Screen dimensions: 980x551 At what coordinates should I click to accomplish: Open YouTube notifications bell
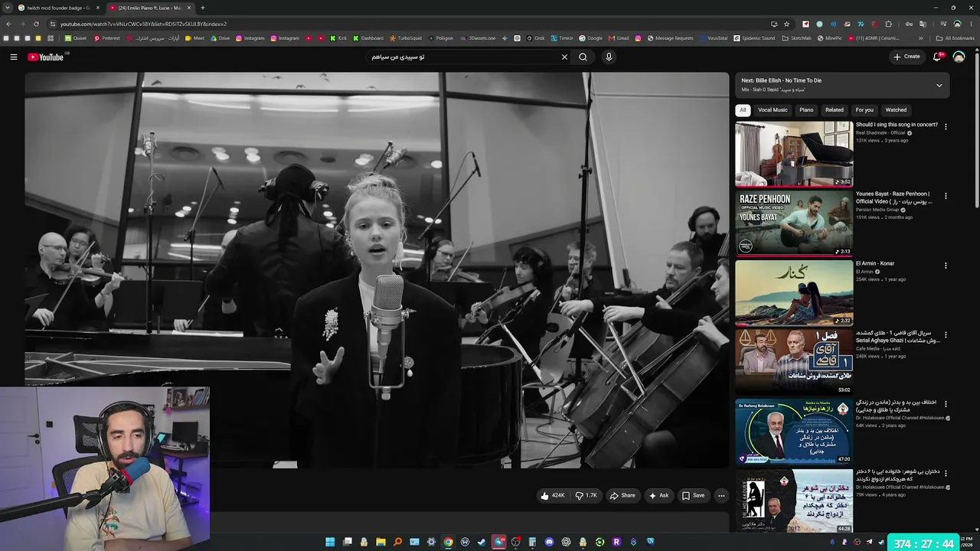(937, 57)
